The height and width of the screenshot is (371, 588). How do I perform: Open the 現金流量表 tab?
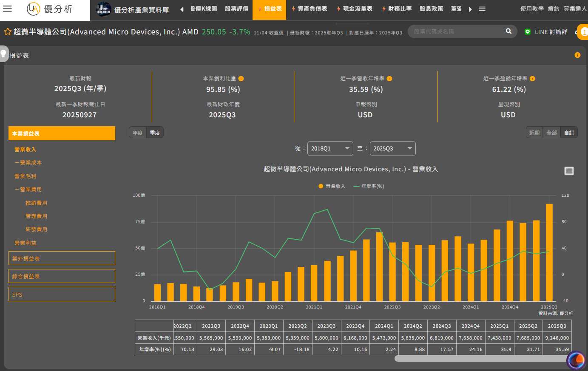(x=355, y=9)
